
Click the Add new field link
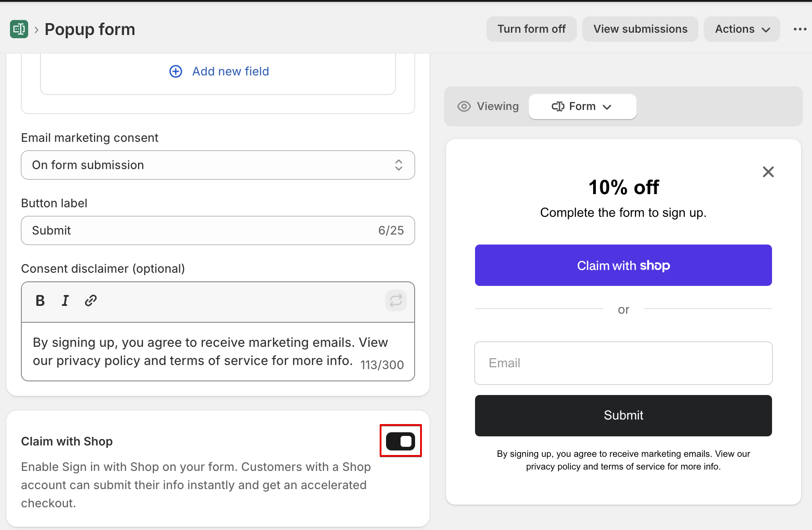[230, 71]
